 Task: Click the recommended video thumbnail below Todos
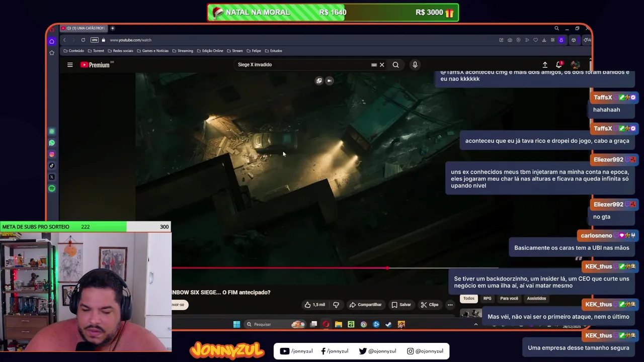coord(471,313)
